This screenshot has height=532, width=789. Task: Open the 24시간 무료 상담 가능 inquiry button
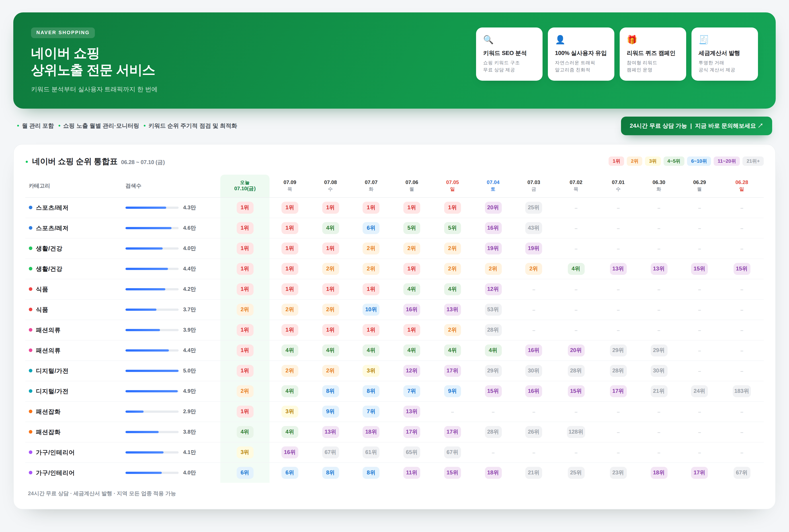[x=696, y=126]
